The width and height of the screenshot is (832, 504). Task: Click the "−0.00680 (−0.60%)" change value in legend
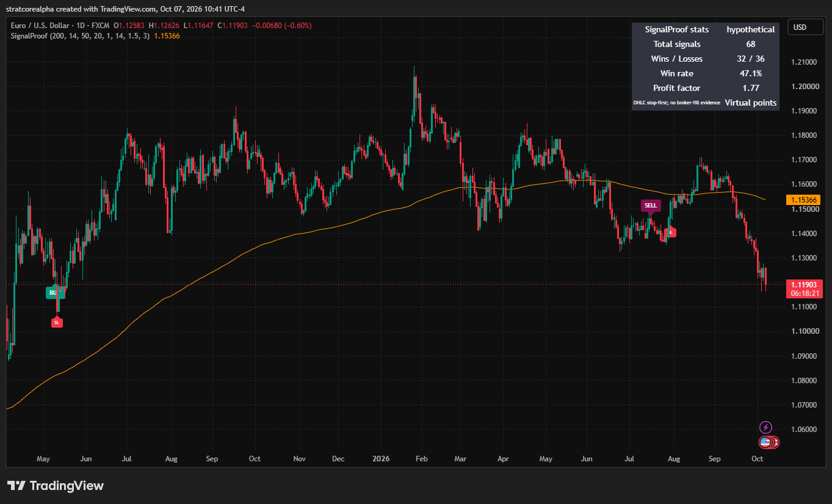(283, 26)
